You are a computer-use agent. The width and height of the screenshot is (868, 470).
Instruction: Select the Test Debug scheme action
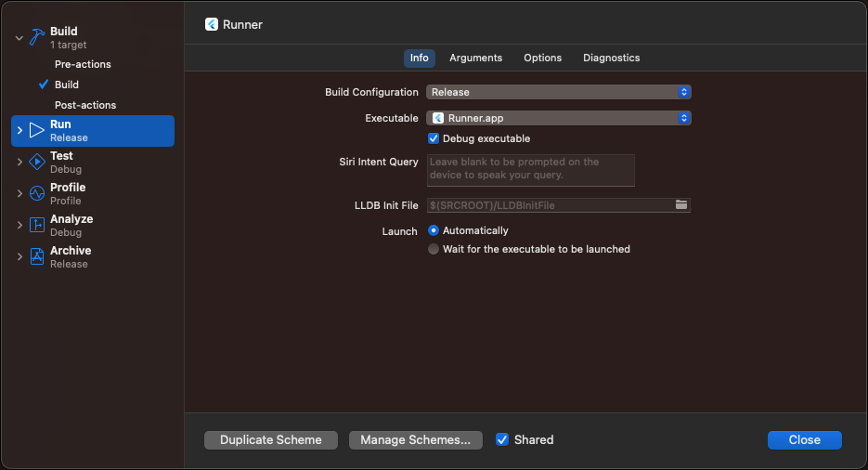[x=93, y=163]
